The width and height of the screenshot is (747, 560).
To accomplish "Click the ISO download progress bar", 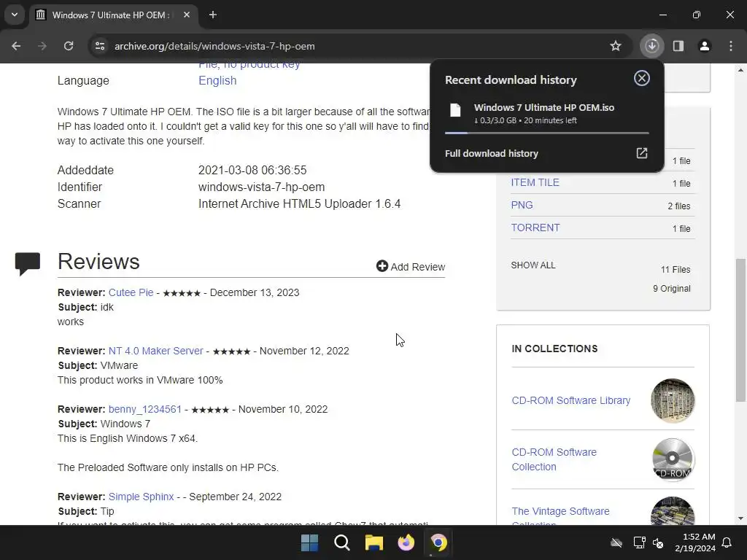I will (547, 133).
